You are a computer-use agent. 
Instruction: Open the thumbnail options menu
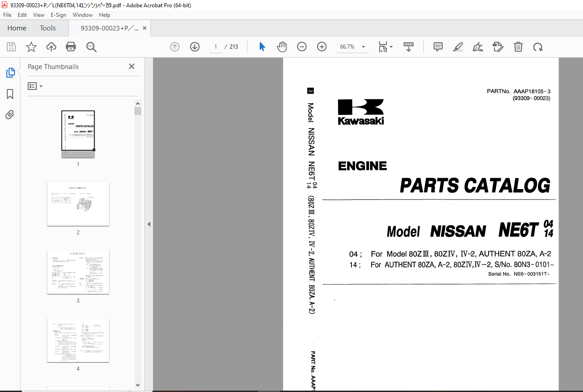35,86
